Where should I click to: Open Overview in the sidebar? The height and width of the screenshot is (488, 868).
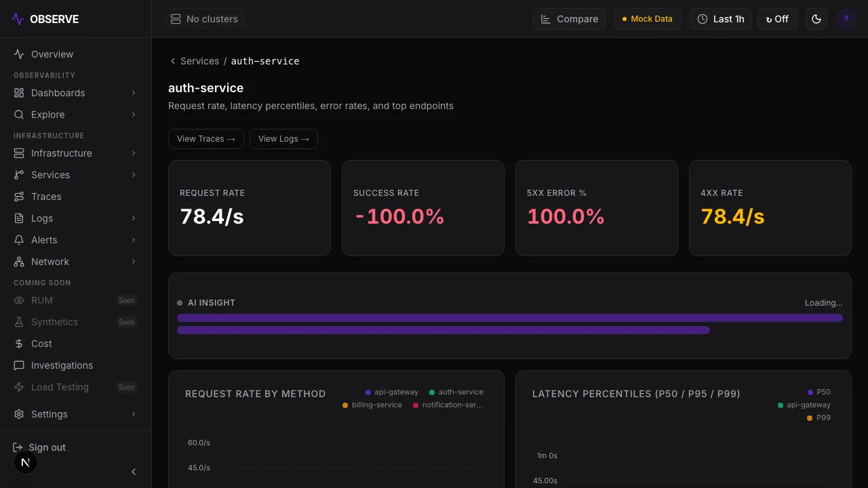click(x=75, y=54)
